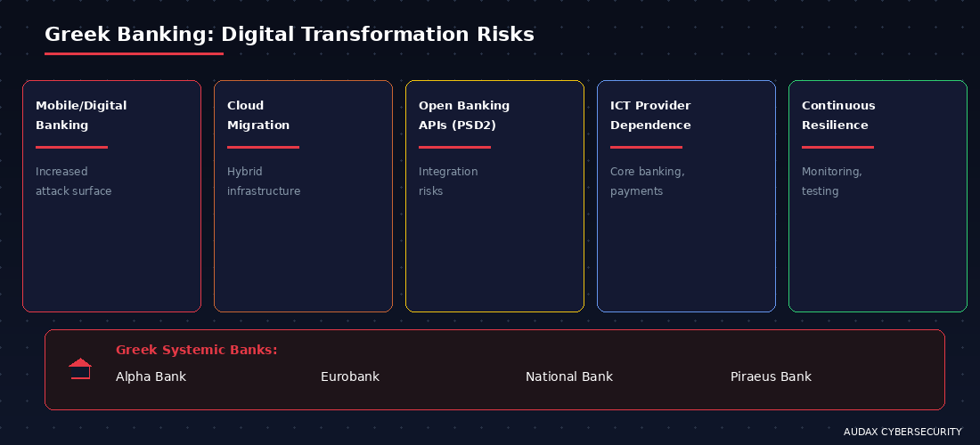This screenshot has height=445, width=980.
Task: Open the Open Banking APIs (PSD2) card
Action: pyautogui.click(x=495, y=196)
